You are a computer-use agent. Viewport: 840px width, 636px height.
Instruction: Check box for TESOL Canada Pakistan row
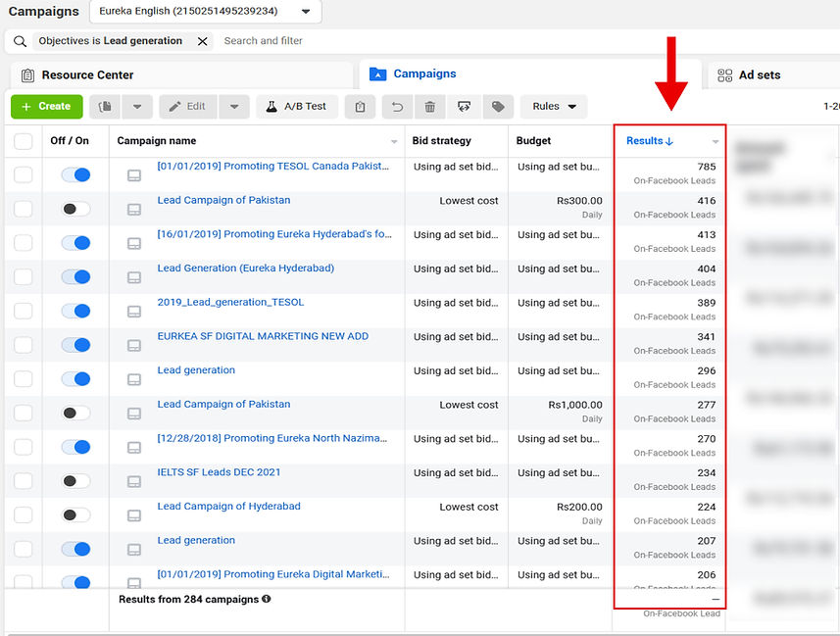[24, 174]
